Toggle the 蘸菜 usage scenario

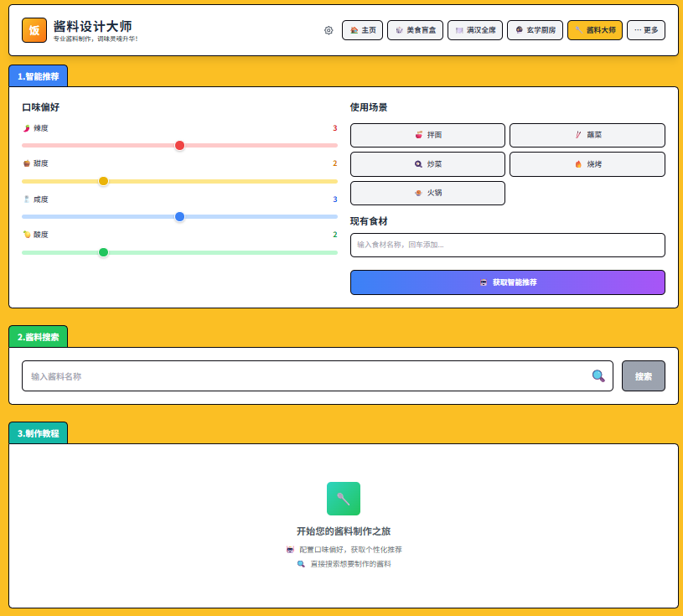587,135
